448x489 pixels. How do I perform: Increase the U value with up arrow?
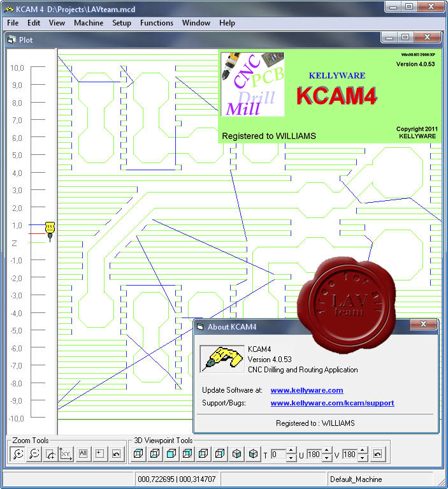(326, 451)
